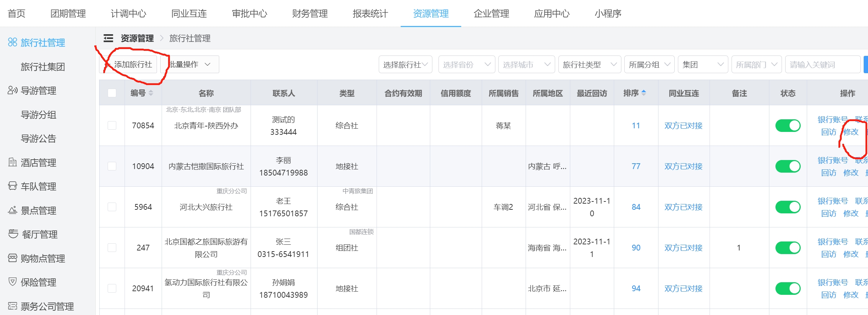Disable the status toggle for row 247
The image size is (868, 315).
click(x=788, y=248)
